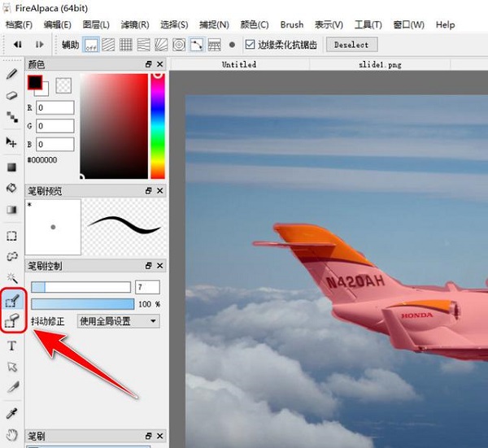Select the Eyedropper tool
The image size is (488, 448).
coord(12,414)
